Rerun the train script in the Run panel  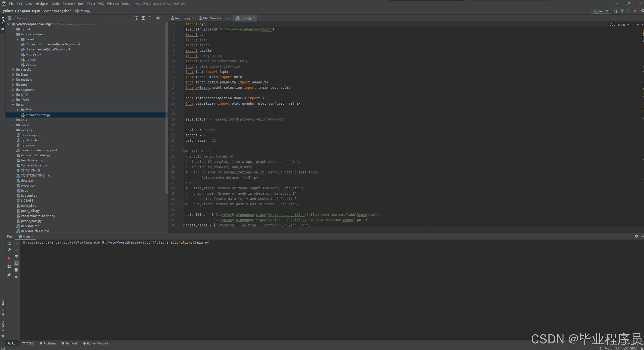[9, 244]
